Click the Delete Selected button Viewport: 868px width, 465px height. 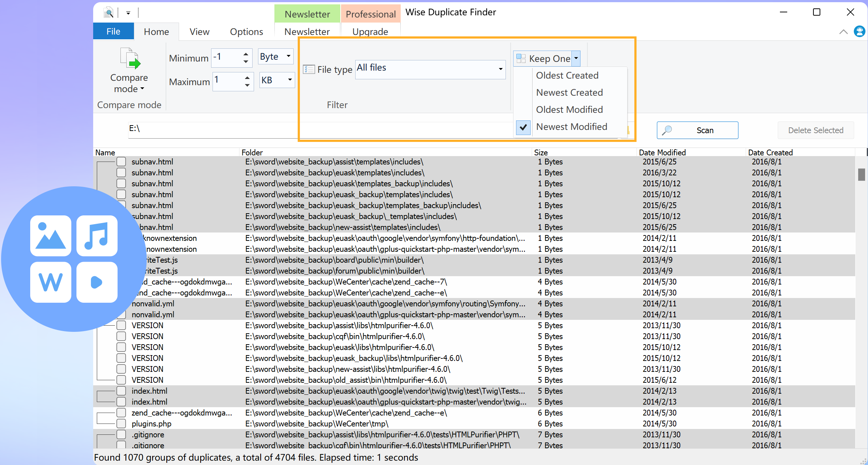(816, 130)
